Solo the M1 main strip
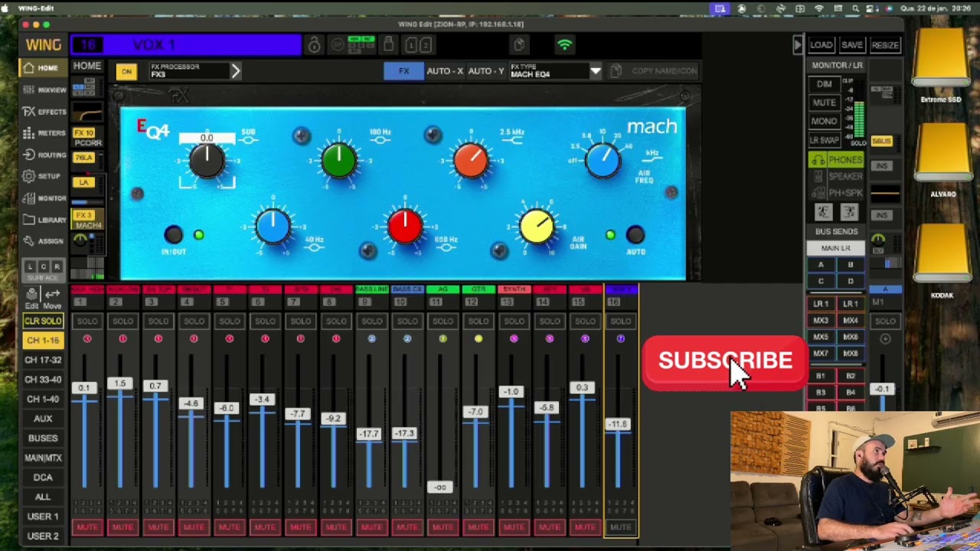 885,321
